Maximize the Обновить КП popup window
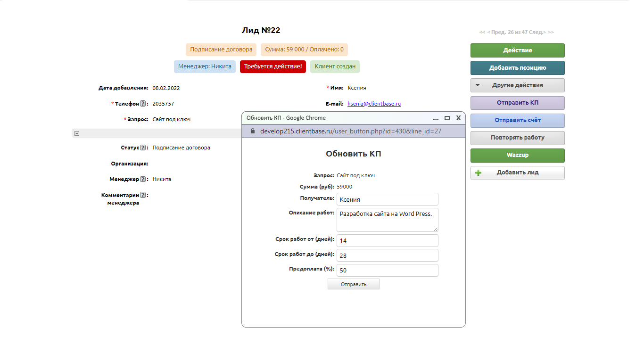Viewport: 644px width, 362px height. [x=447, y=118]
